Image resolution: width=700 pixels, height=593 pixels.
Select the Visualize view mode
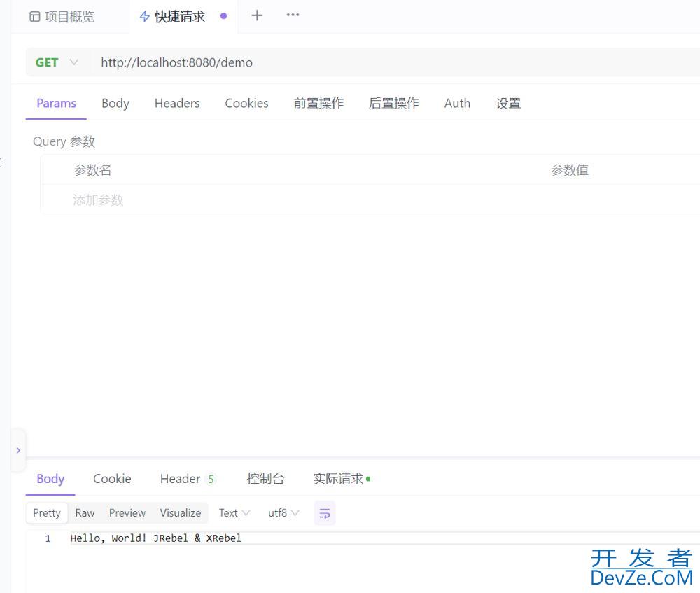pyautogui.click(x=181, y=512)
